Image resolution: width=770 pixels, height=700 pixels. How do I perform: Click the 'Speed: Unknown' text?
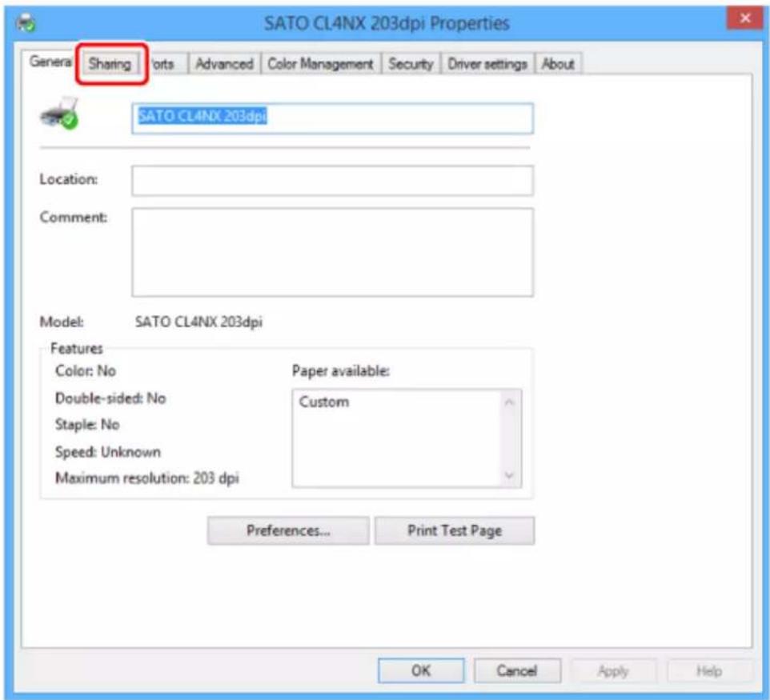pos(108,452)
